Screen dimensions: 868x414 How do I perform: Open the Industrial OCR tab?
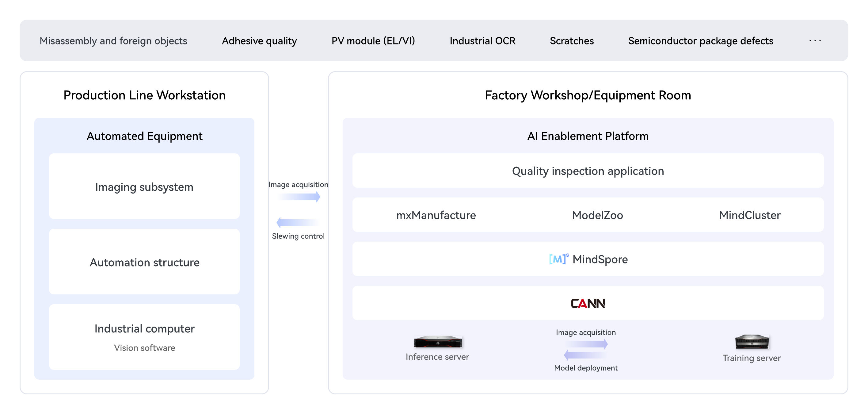click(x=482, y=41)
